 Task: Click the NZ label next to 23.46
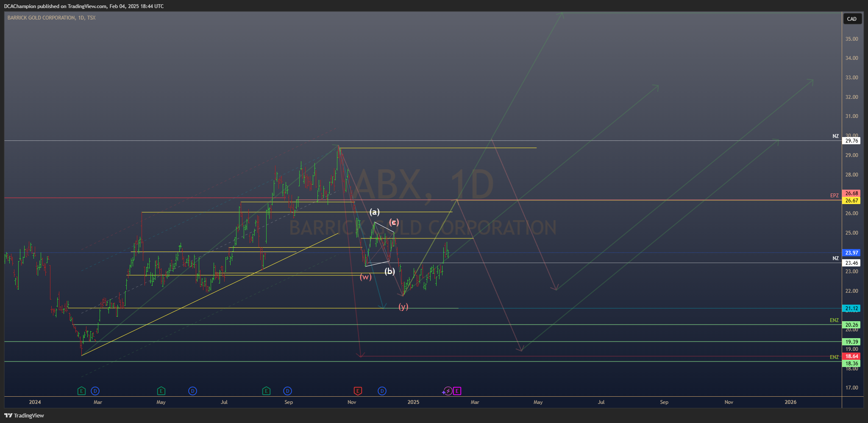point(835,258)
